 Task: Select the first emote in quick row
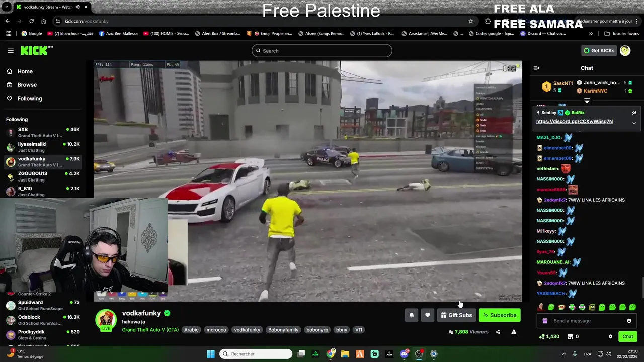[541, 307]
